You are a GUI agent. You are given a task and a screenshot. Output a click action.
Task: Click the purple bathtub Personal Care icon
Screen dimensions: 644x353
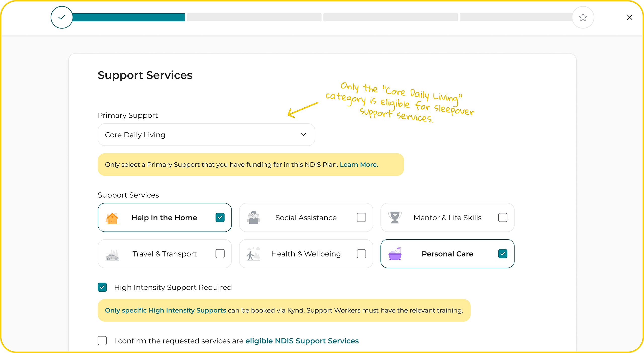(x=395, y=254)
